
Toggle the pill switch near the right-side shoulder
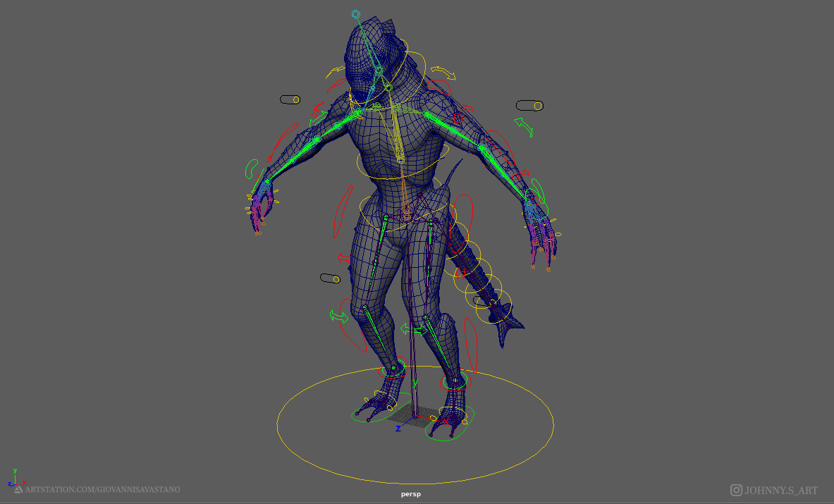tap(529, 106)
